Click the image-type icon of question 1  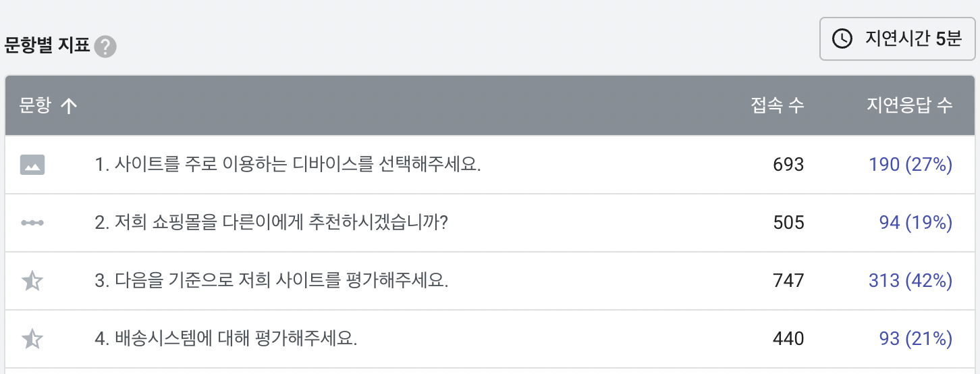click(32, 165)
